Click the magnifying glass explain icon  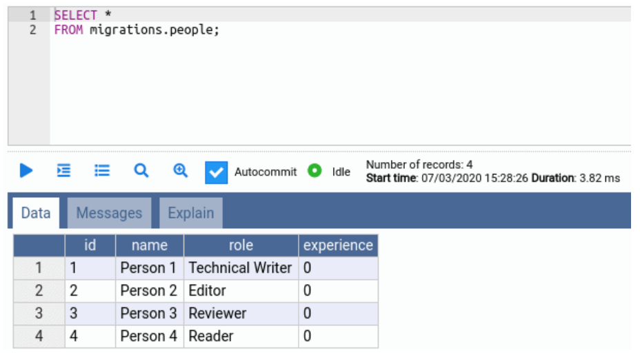pyautogui.click(x=141, y=170)
